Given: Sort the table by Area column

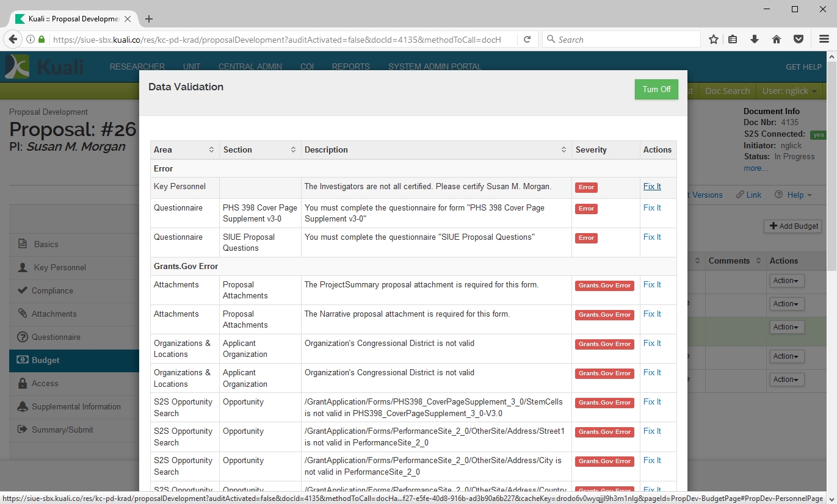Looking at the screenshot, I should point(211,150).
